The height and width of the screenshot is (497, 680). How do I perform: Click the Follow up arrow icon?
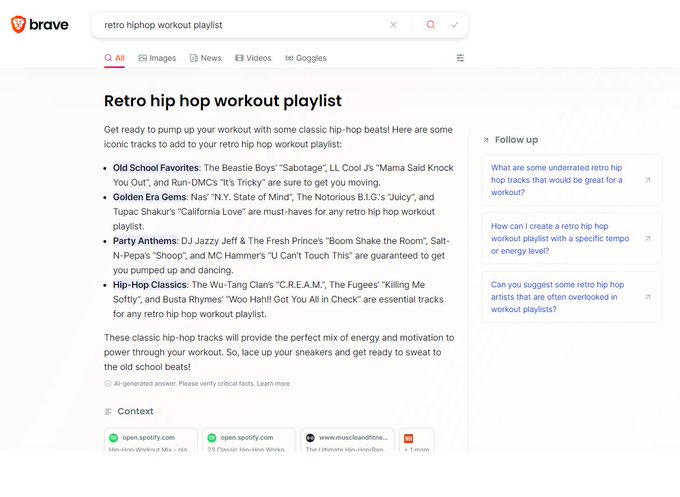coord(486,140)
